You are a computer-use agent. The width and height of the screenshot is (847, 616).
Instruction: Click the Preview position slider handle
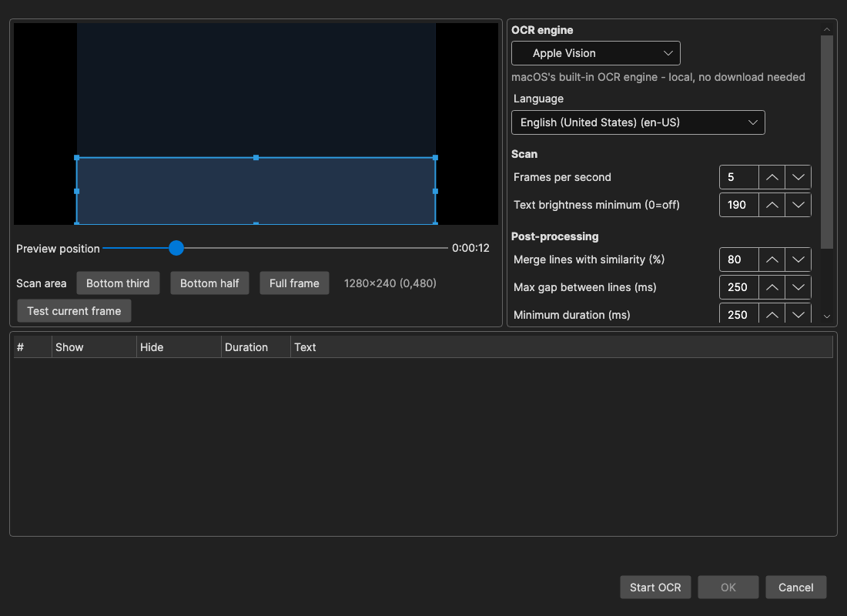coord(176,248)
